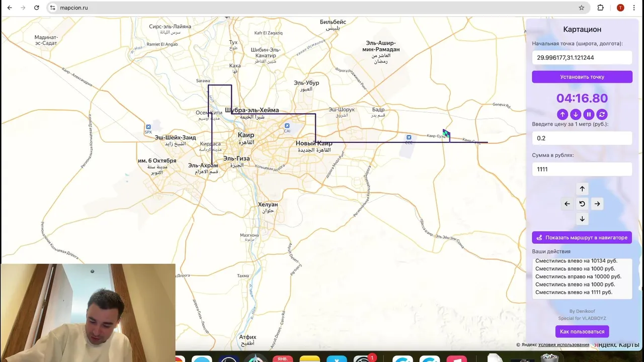Bookmark this page with the star

point(582,8)
